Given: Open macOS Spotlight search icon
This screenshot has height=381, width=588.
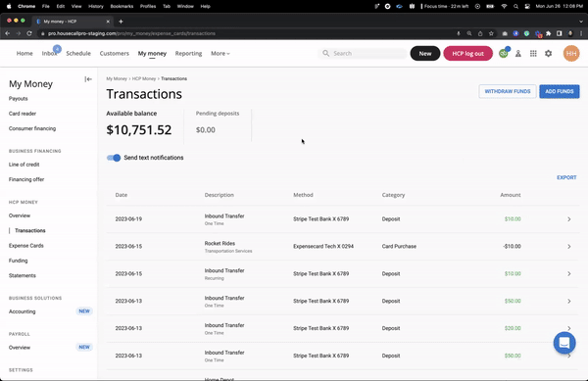Looking at the screenshot, I should 516,6.
